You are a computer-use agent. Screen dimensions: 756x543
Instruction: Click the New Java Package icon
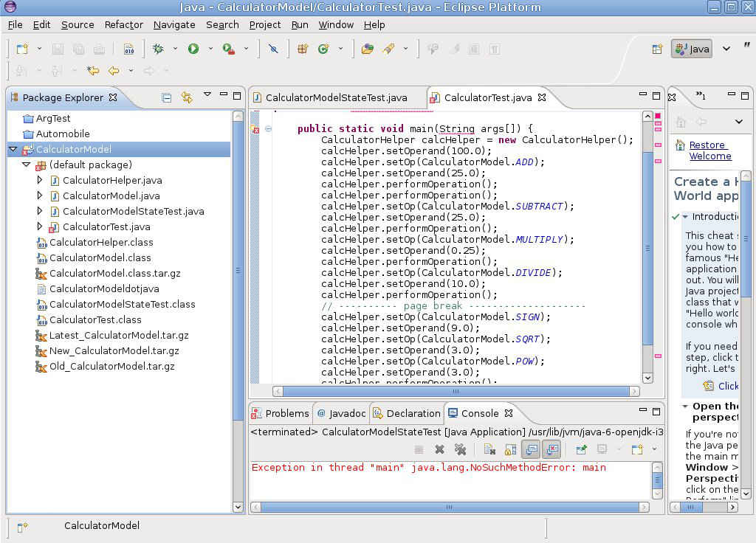point(303,49)
